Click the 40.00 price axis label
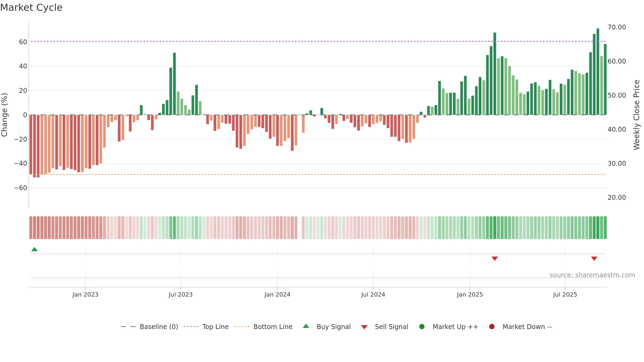This screenshot has width=644, height=362. [x=617, y=130]
